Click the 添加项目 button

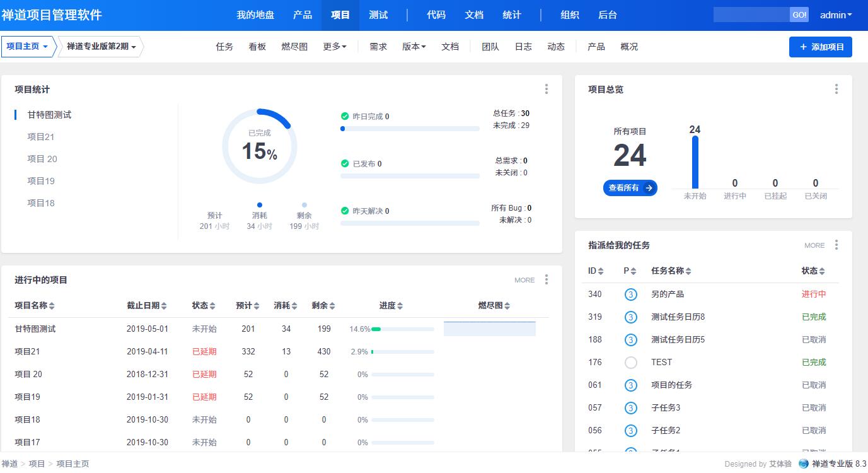820,47
